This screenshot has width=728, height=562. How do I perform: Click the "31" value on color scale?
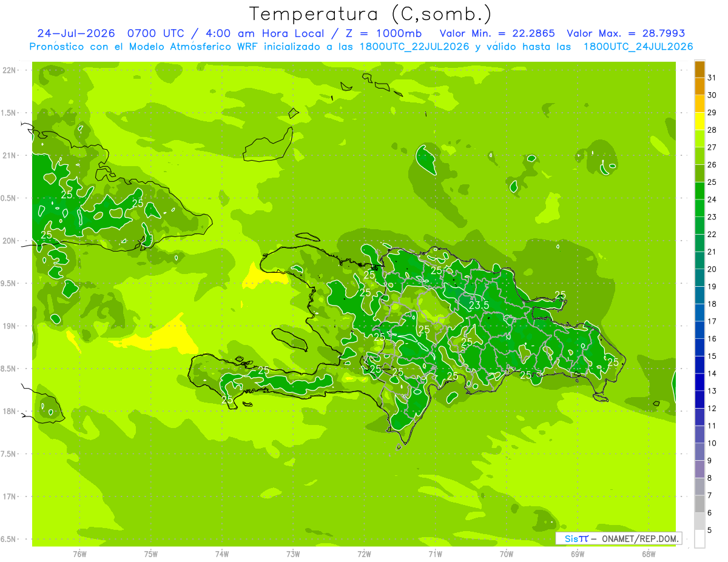click(x=712, y=78)
